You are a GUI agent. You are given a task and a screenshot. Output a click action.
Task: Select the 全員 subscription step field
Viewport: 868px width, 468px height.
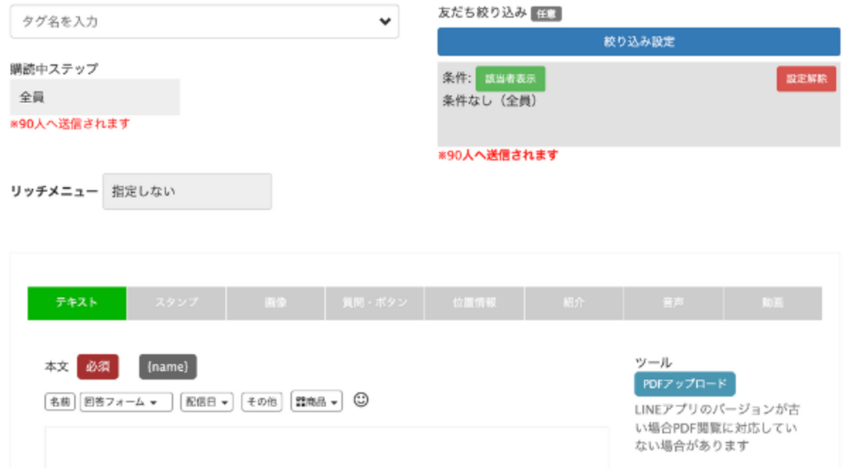tap(95, 97)
